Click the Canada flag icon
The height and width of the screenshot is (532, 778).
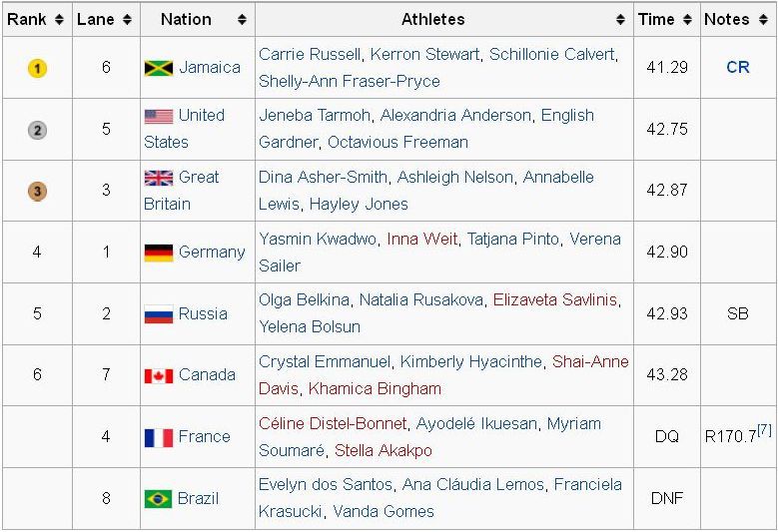pyautogui.click(x=159, y=376)
